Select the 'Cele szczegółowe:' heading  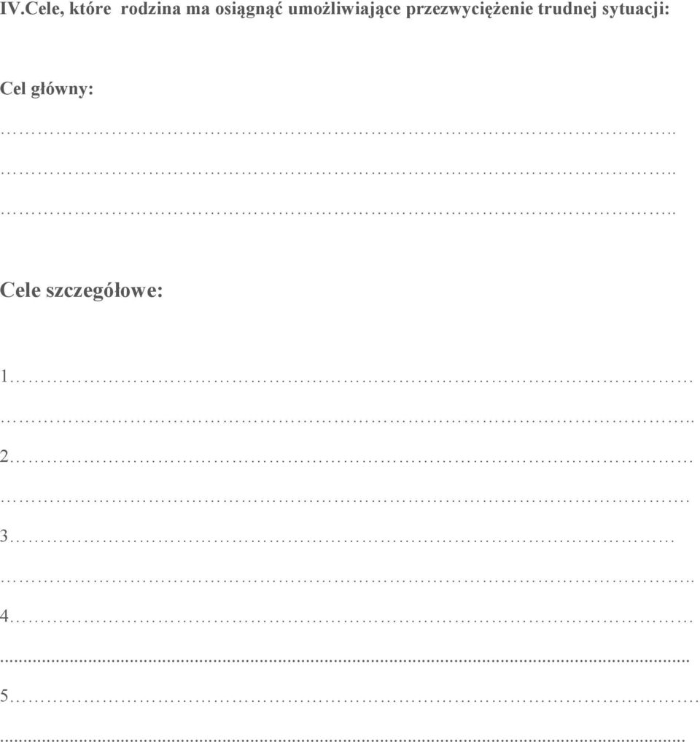82,290
